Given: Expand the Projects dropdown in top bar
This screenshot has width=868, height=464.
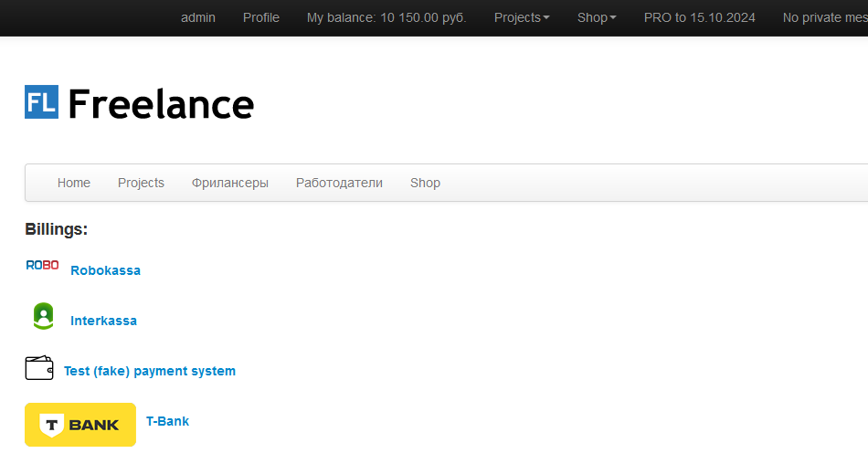Looking at the screenshot, I should click(522, 17).
